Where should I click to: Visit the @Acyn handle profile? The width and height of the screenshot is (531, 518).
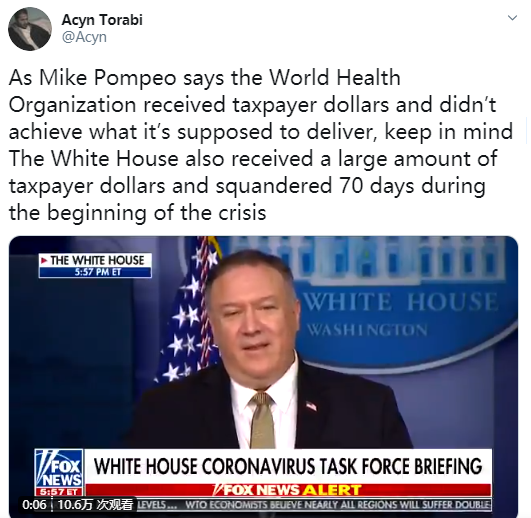tap(84, 37)
